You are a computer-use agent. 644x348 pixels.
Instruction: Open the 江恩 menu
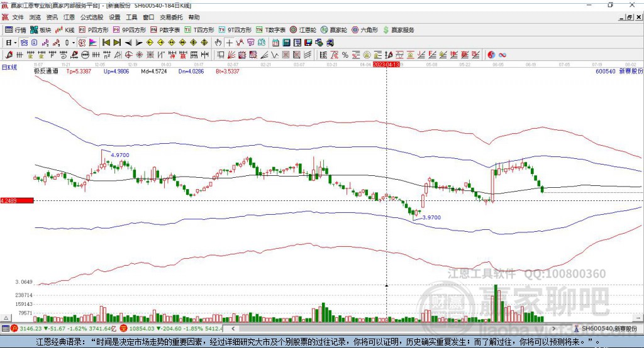tap(69, 17)
